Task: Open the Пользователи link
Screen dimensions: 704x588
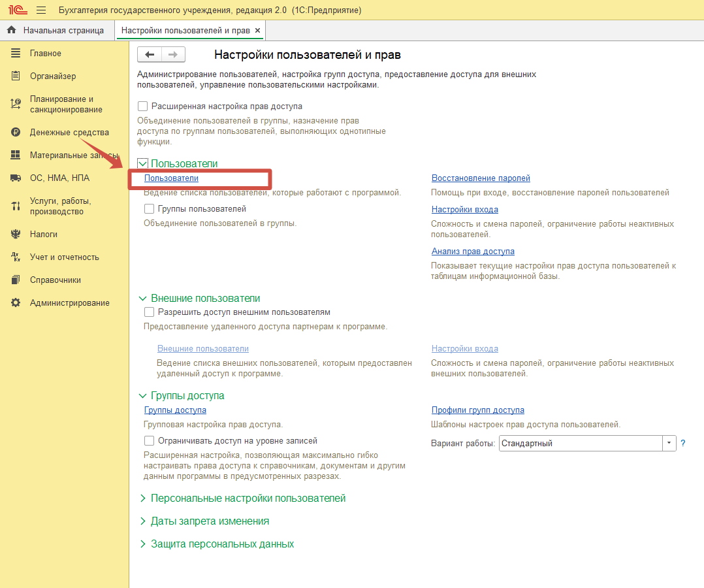Action: (171, 178)
